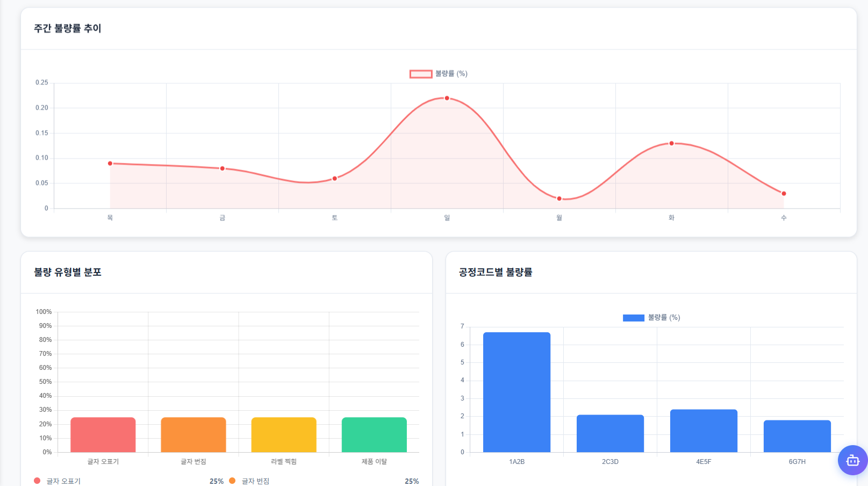The width and height of the screenshot is (868, 486).
Task: Select the 1A2B process code bar
Action: 517,392
